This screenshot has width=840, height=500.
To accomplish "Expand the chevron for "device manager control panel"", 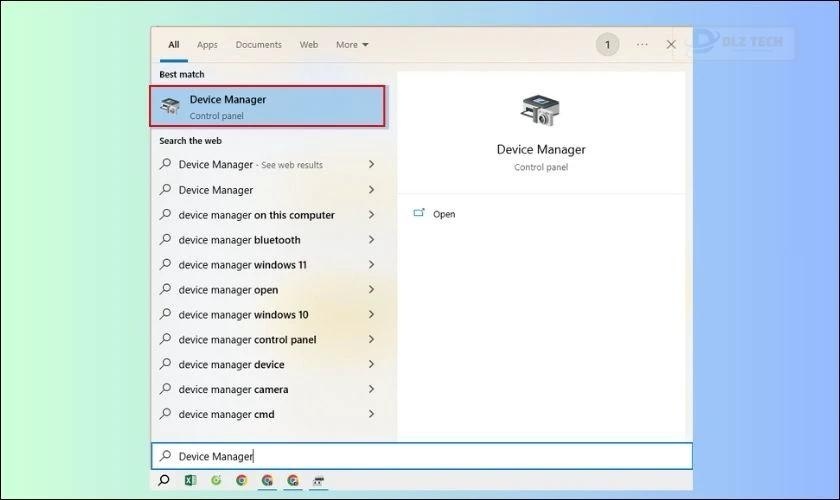I will (371, 339).
